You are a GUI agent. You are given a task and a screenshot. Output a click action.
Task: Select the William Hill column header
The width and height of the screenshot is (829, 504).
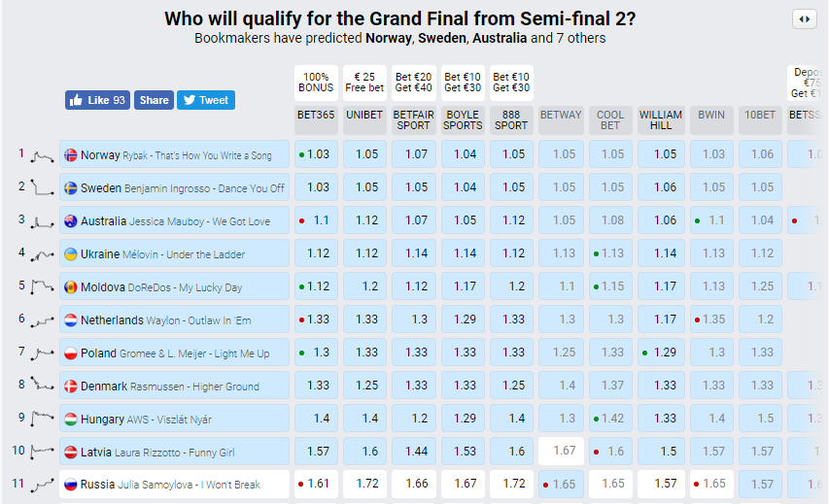[661, 120]
